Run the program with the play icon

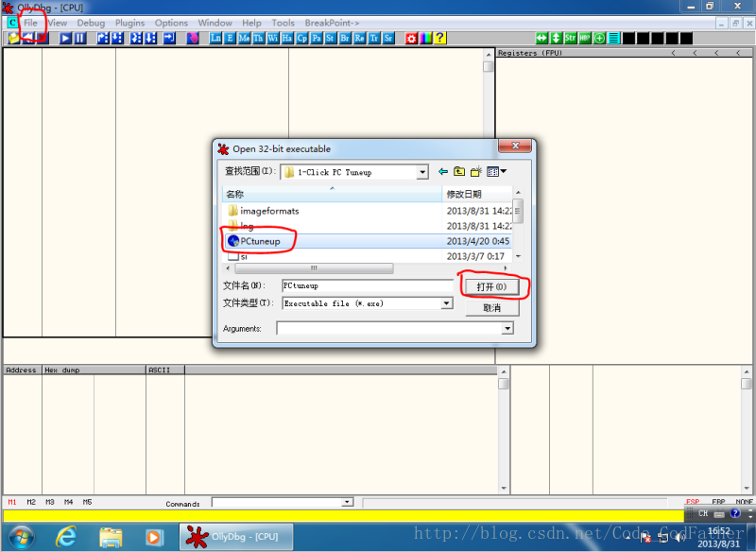[x=65, y=38]
